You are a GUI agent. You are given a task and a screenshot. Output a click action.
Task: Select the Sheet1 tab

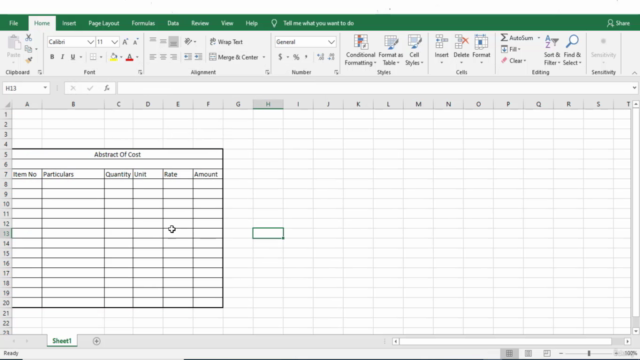(62, 341)
